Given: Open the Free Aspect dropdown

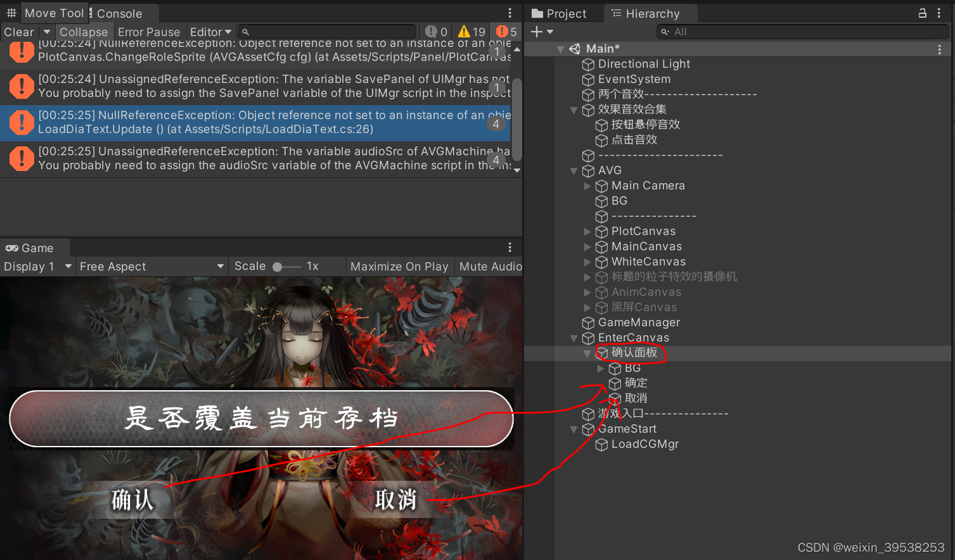Looking at the screenshot, I should [x=151, y=267].
